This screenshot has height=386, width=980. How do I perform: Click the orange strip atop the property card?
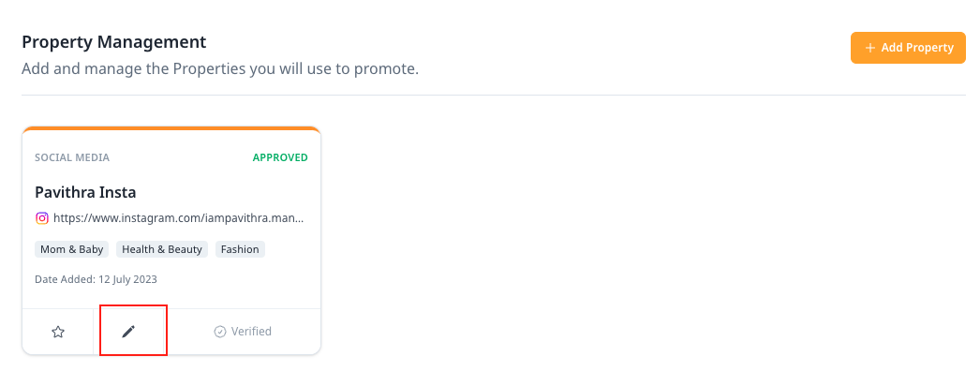click(x=171, y=128)
